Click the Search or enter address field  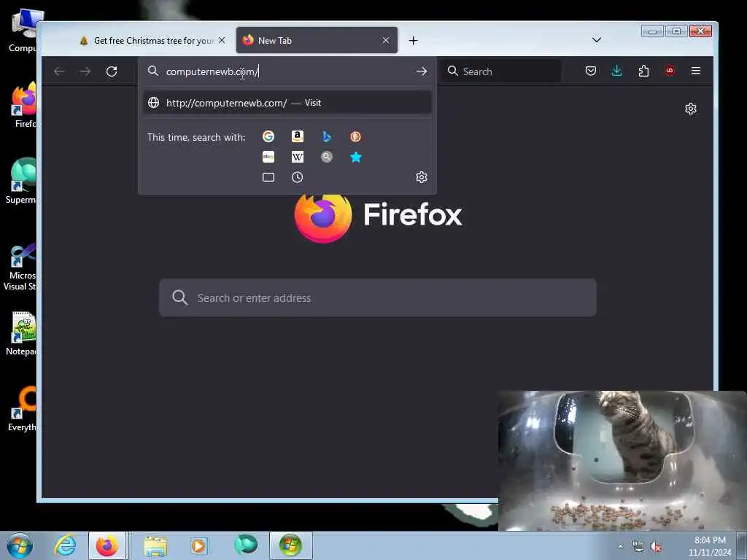tap(377, 298)
